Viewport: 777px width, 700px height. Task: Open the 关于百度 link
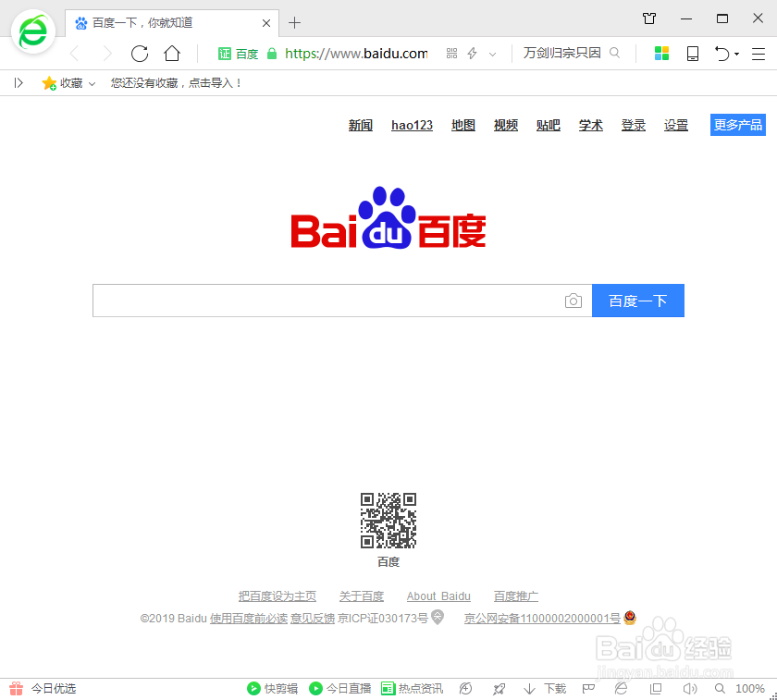tap(362, 596)
